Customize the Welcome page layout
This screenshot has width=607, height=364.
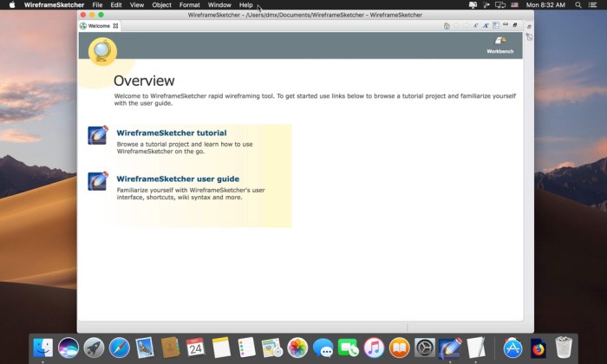click(x=496, y=25)
